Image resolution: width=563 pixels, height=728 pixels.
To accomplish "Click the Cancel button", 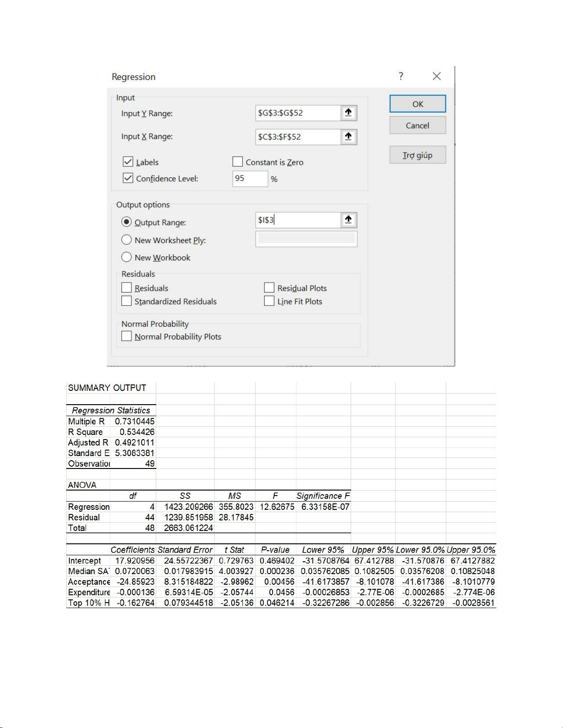I will [x=418, y=125].
